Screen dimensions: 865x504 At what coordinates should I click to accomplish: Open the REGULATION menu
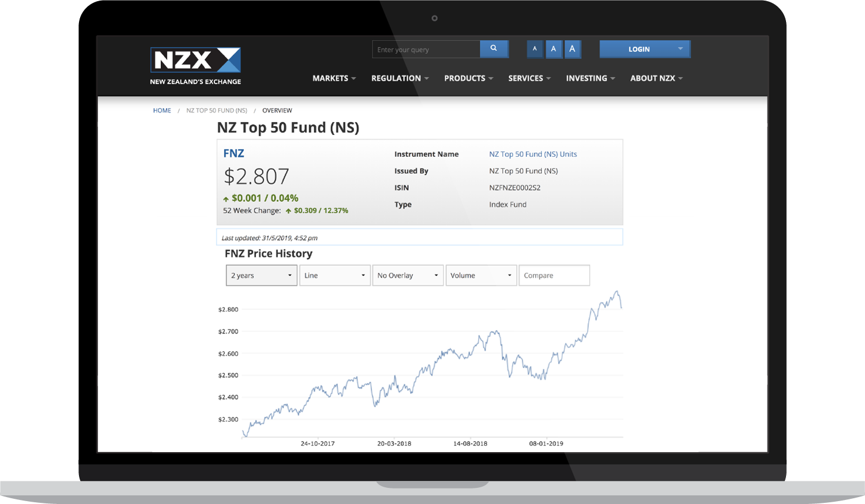click(400, 78)
